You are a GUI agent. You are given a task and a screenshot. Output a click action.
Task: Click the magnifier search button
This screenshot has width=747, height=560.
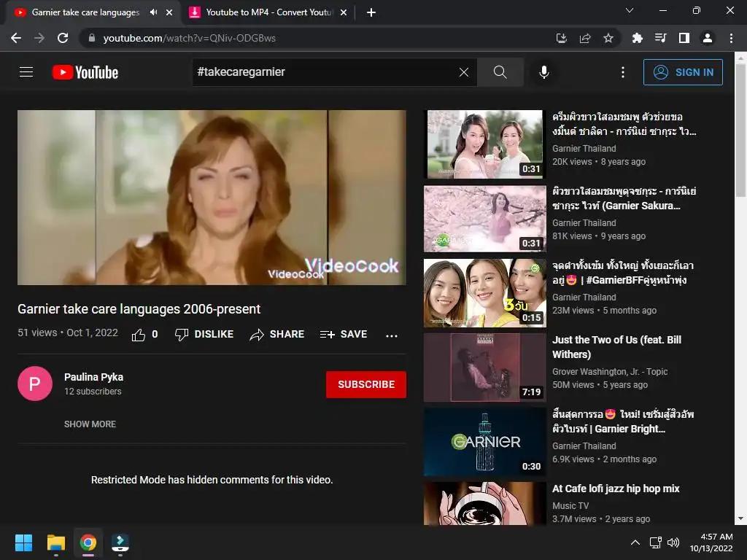[500, 72]
